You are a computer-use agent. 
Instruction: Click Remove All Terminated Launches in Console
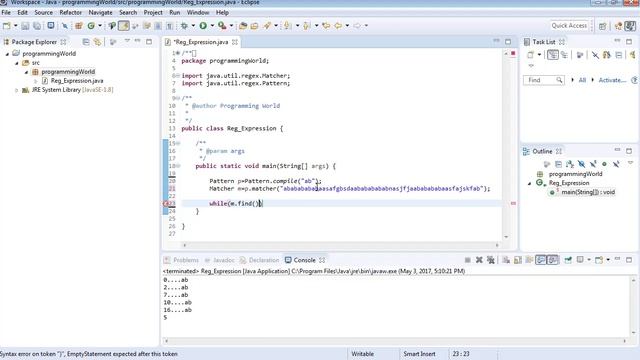click(491, 260)
